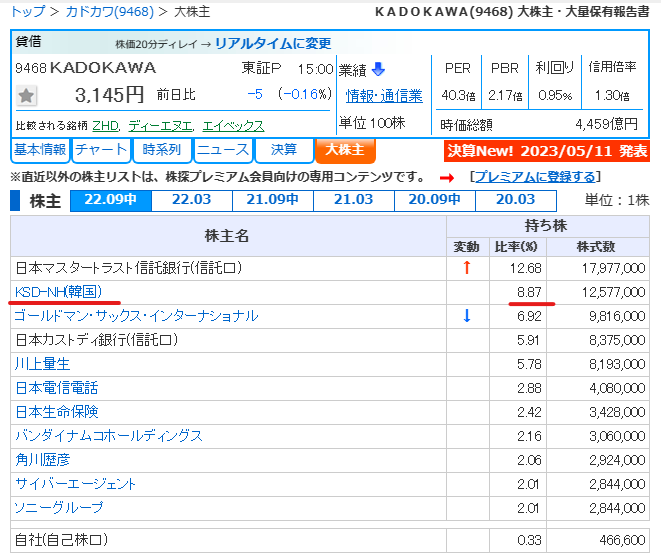Open shareholder KSD-NH(韓国) link
661x556 pixels.
[x=58, y=291]
